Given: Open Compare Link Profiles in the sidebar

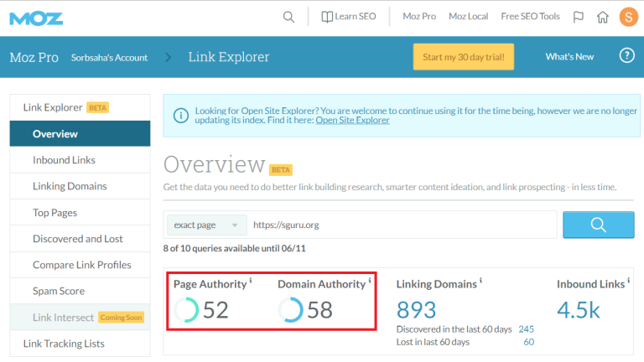Looking at the screenshot, I should click(80, 265).
